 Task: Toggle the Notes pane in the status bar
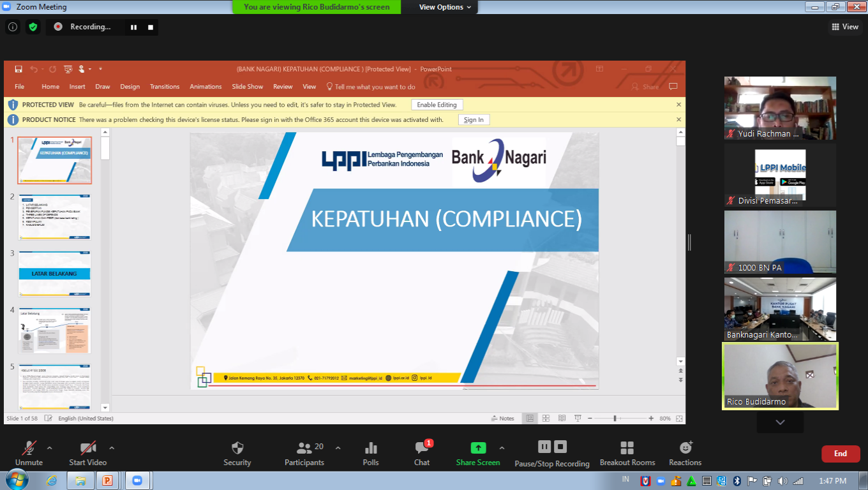click(x=502, y=419)
